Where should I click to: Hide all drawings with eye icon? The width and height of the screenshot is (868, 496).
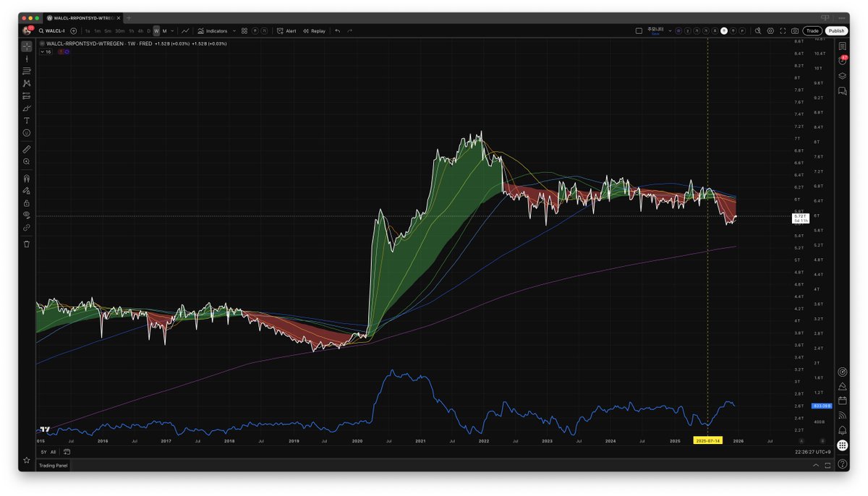pos(27,215)
